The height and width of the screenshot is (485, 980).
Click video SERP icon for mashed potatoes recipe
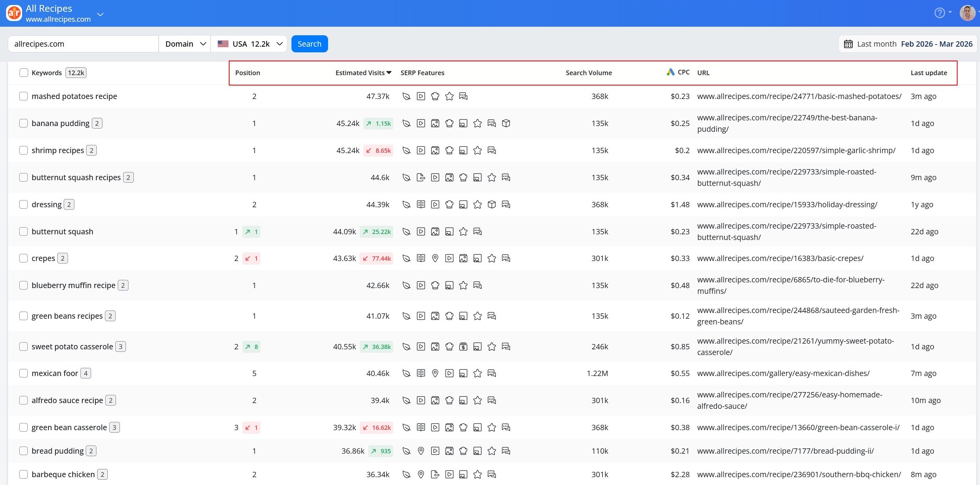(421, 96)
